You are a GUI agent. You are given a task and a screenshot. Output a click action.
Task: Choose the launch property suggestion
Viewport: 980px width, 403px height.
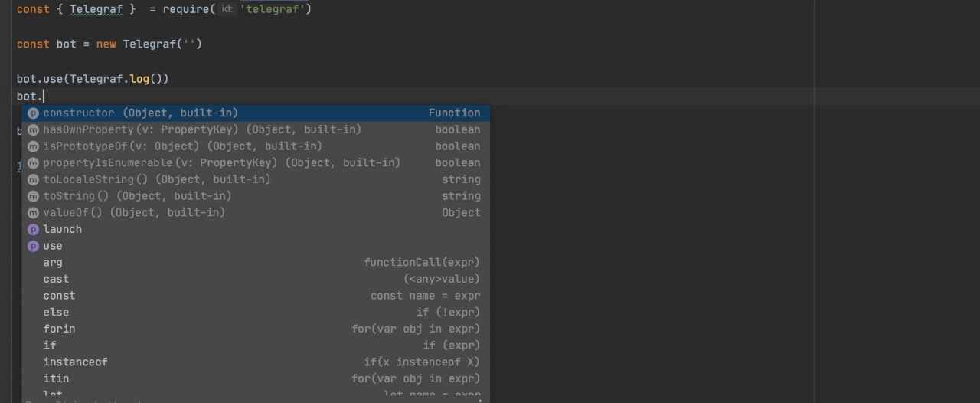(256, 229)
